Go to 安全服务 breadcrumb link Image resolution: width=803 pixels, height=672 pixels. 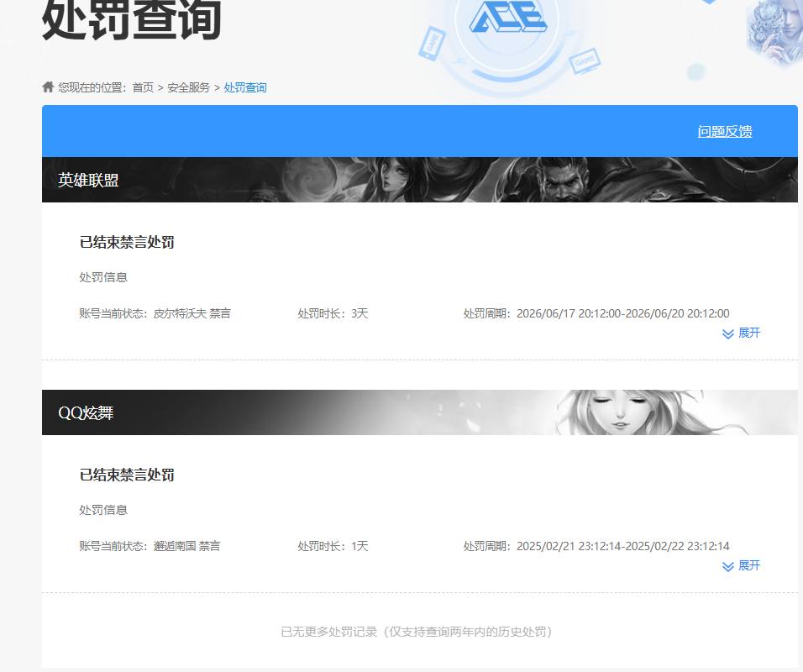click(188, 87)
